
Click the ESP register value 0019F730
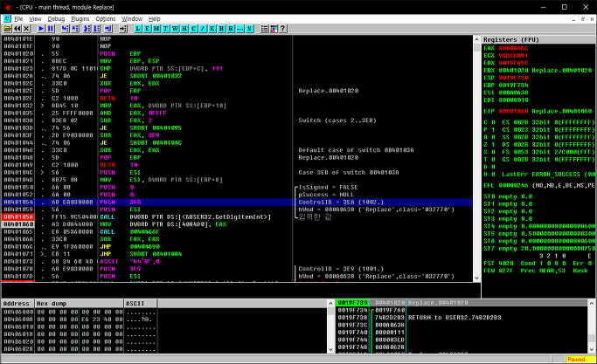click(x=513, y=78)
